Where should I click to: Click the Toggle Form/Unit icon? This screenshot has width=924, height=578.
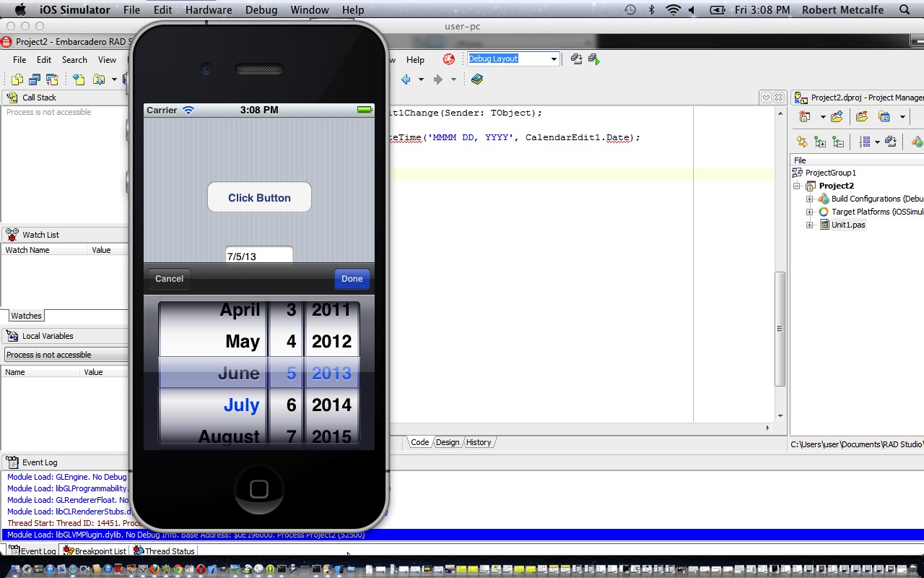click(52, 79)
